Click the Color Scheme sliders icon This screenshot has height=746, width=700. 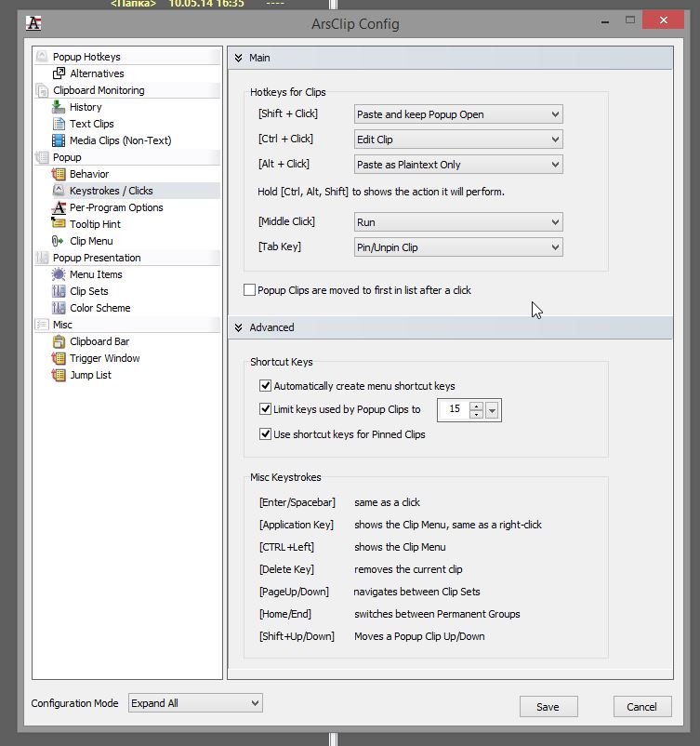point(59,308)
